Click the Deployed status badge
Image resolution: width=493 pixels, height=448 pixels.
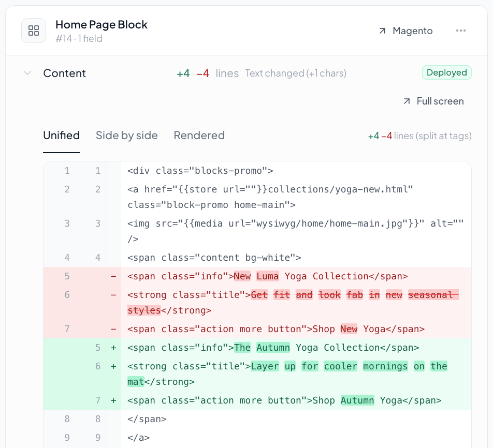pyautogui.click(x=446, y=72)
